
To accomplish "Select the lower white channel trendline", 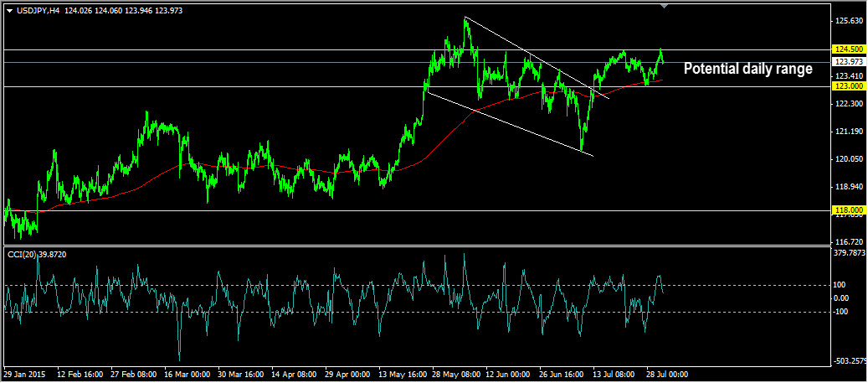I will click(x=509, y=124).
